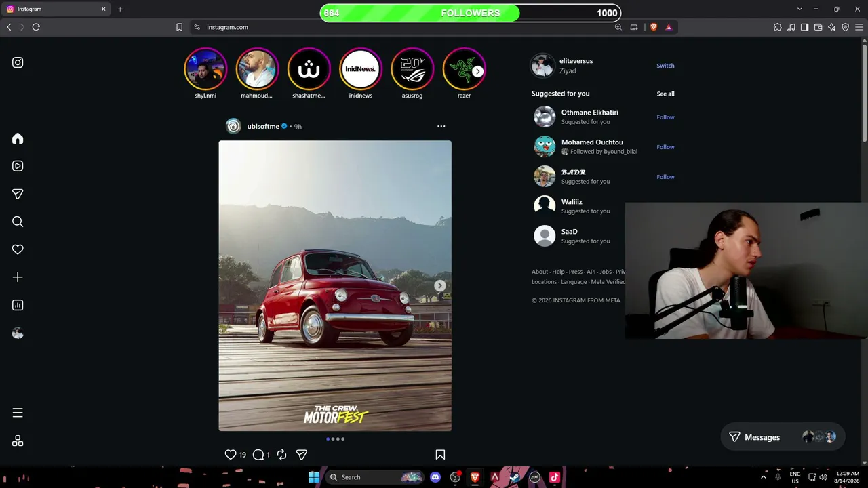Viewport: 868px width, 488px height.
Task: See all suggested accounts
Action: pyautogui.click(x=665, y=94)
